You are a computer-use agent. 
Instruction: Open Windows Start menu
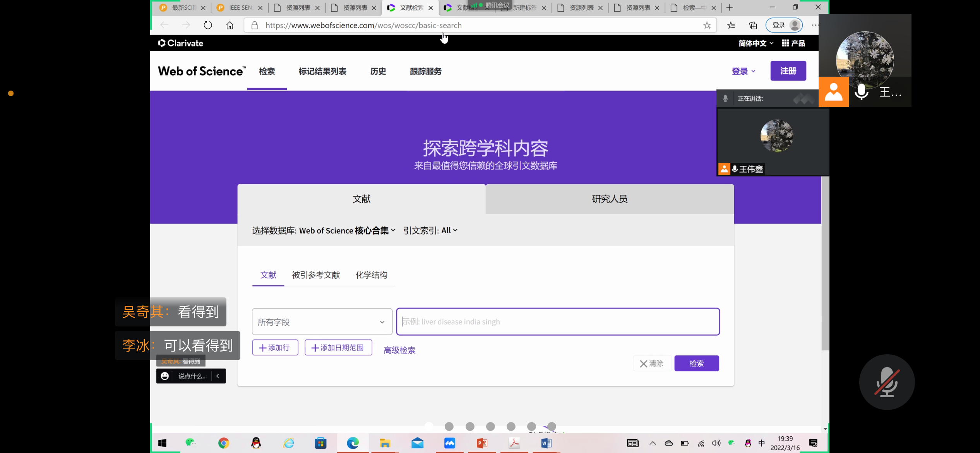162,443
